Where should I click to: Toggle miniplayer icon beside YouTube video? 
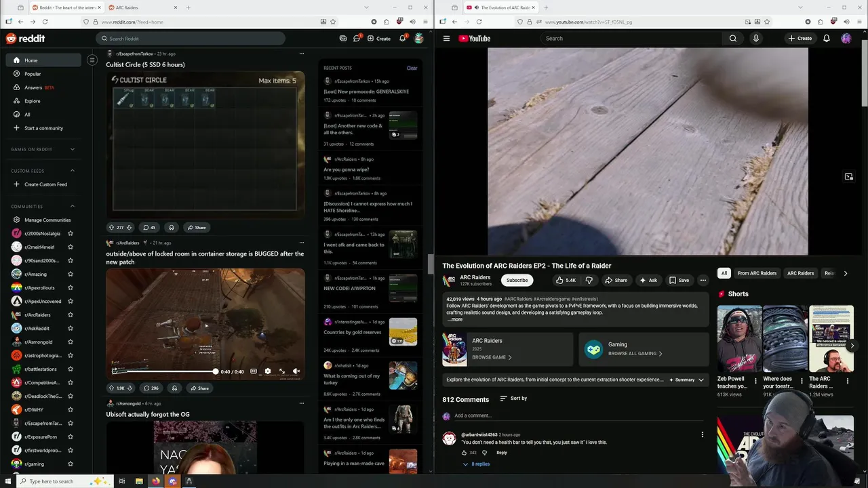point(848,177)
